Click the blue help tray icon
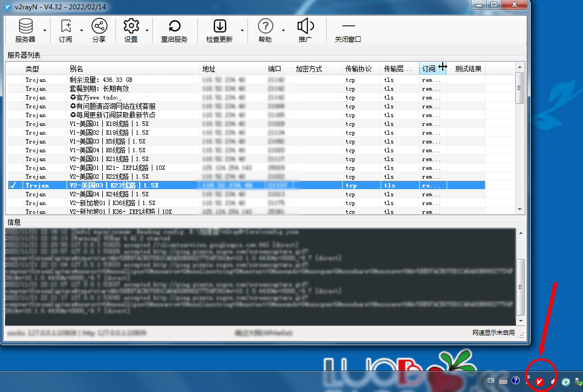The height and width of the screenshot is (392, 583). tap(515, 380)
